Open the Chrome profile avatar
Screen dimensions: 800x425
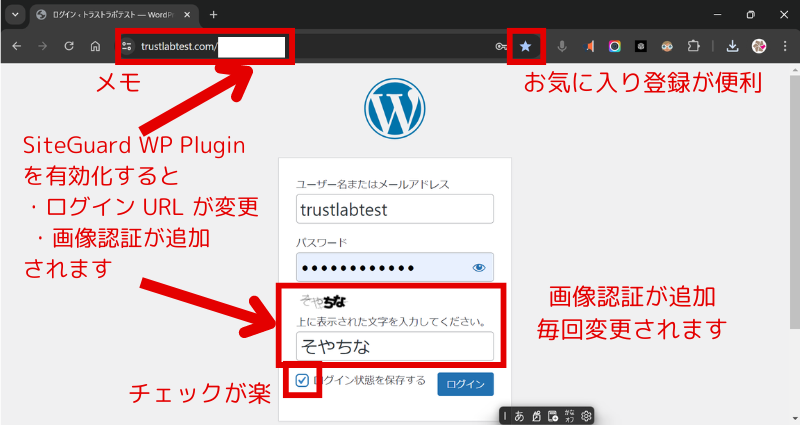759,46
